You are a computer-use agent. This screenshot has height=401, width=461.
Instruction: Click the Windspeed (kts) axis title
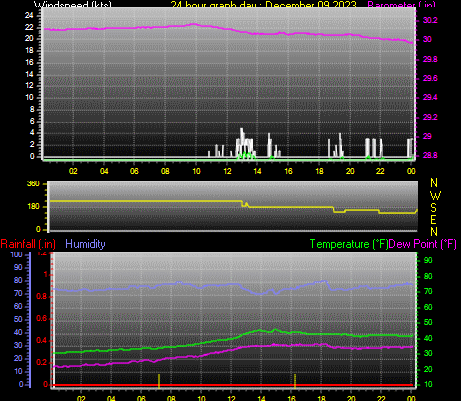(x=73, y=5)
